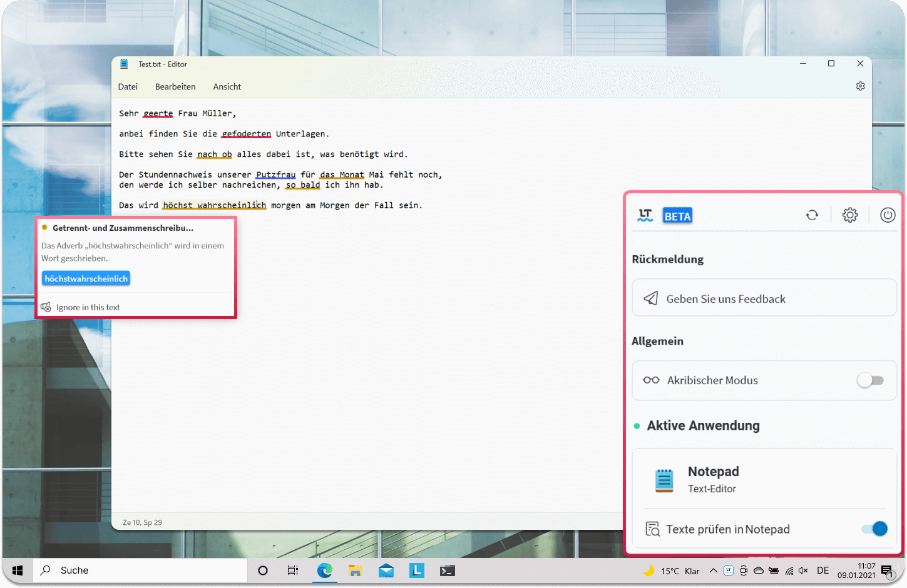Open the Bearbeiten menu

175,87
